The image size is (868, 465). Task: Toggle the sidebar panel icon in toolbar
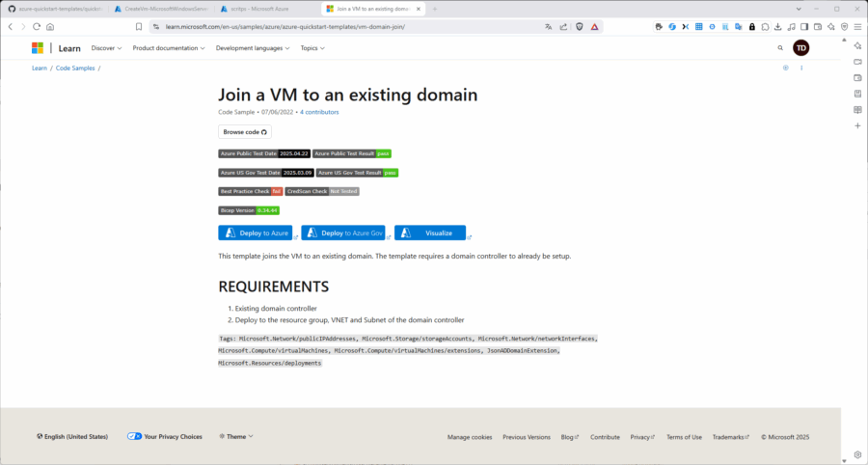(804, 27)
